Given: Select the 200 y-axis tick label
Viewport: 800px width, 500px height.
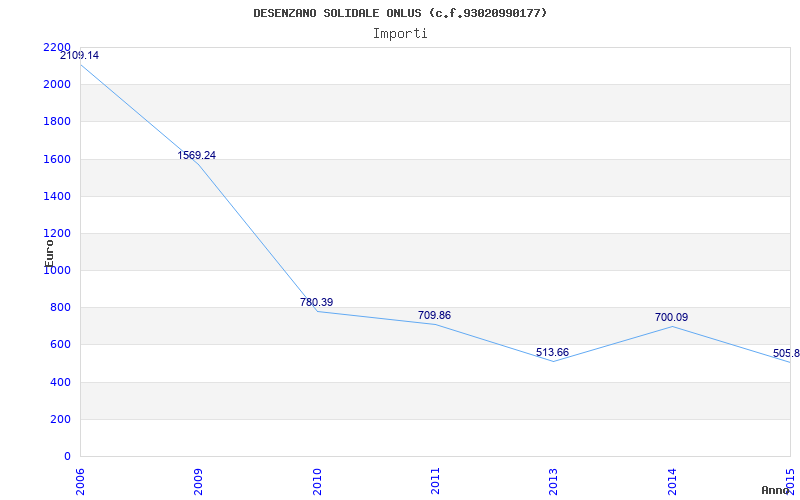Looking at the screenshot, I should 60,419.
